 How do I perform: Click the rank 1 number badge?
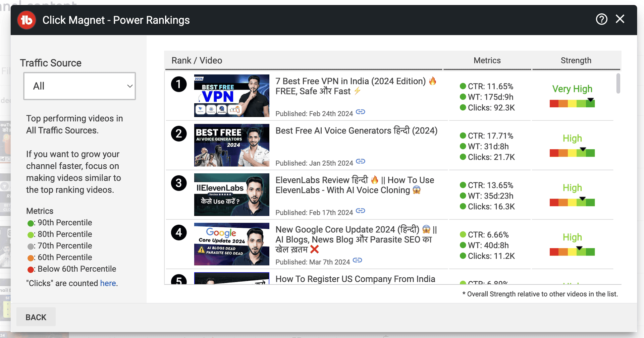(179, 84)
